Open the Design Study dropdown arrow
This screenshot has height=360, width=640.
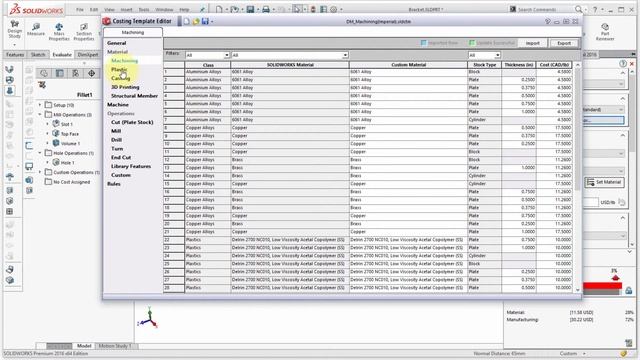(15, 44)
